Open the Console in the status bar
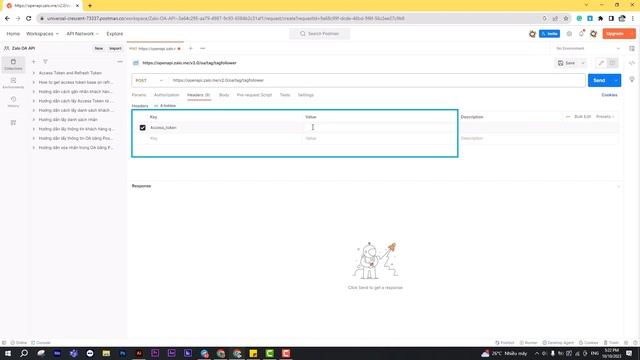This screenshot has width=640, height=360. click(41, 343)
